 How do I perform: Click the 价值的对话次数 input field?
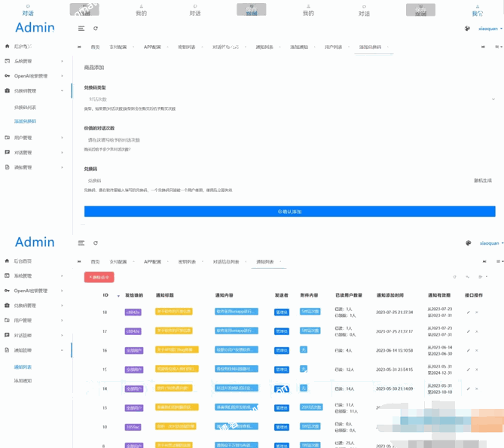click(x=290, y=140)
